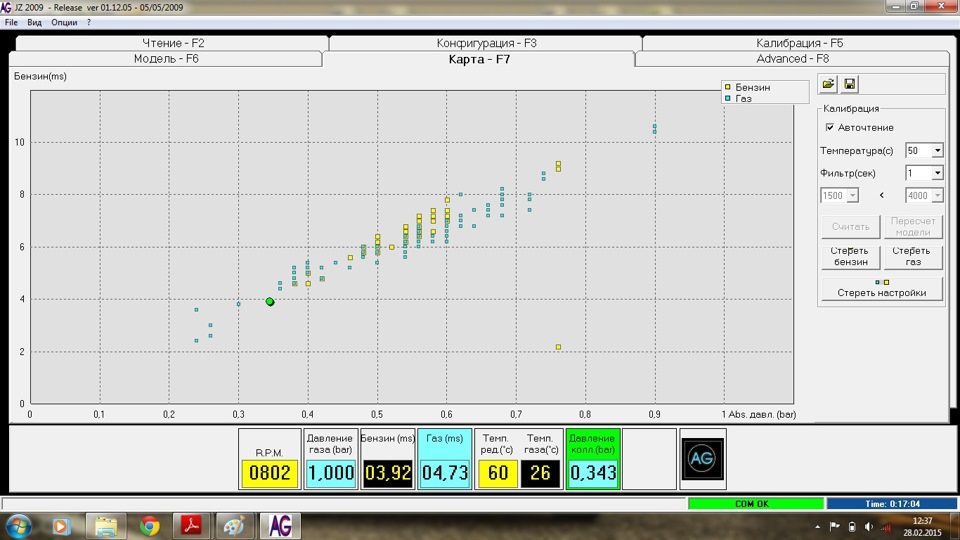Open Adobe Reader from the taskbar
This screenshot has width=960, height=540.
[x=190, y=525]
